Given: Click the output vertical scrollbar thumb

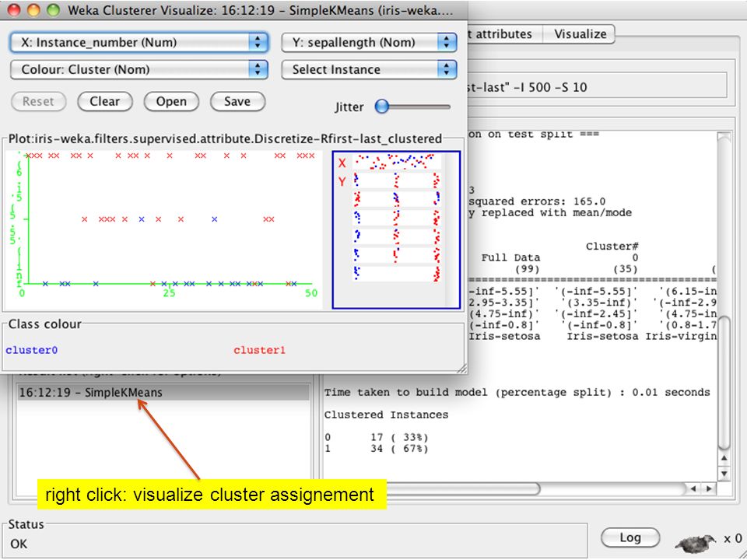Looking at the screenshot, I should coord(724,383).
